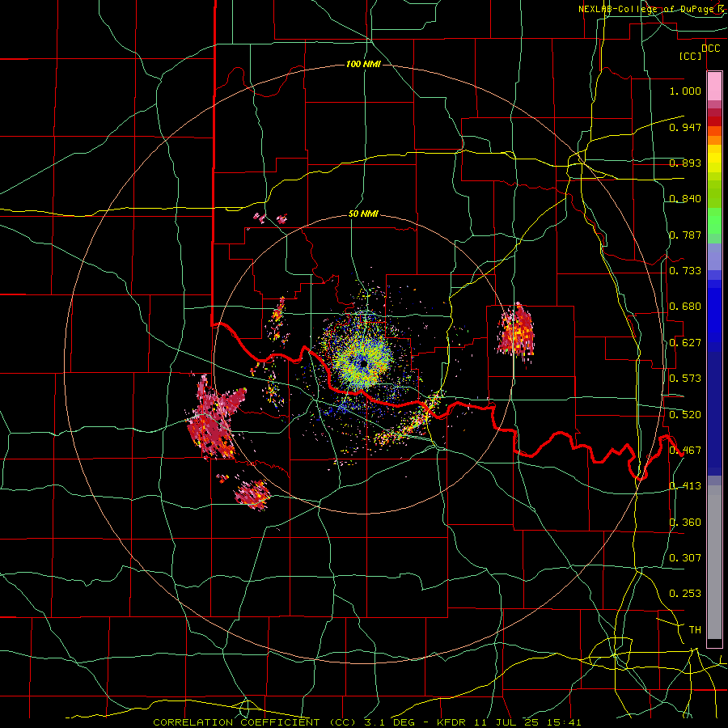The image size is (728, 728).
Task: Click the 0.787 legend value
Action: pyautogui.click(x=685, y=235)
